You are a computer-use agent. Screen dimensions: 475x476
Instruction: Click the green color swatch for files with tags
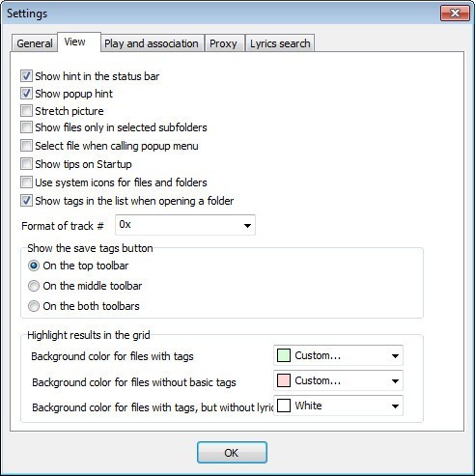[284, 355]
